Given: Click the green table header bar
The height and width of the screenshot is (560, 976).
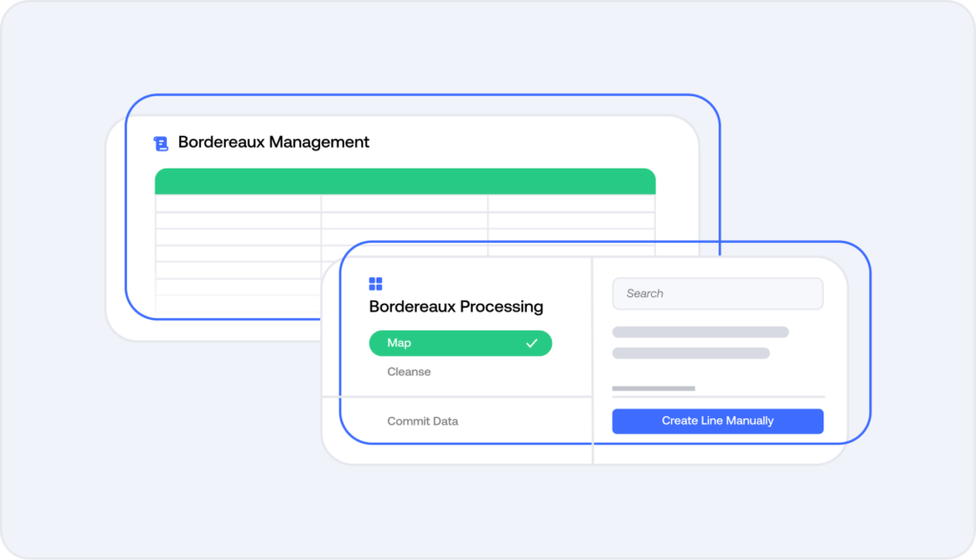Looking at the screenshot, I should [405, 181].
